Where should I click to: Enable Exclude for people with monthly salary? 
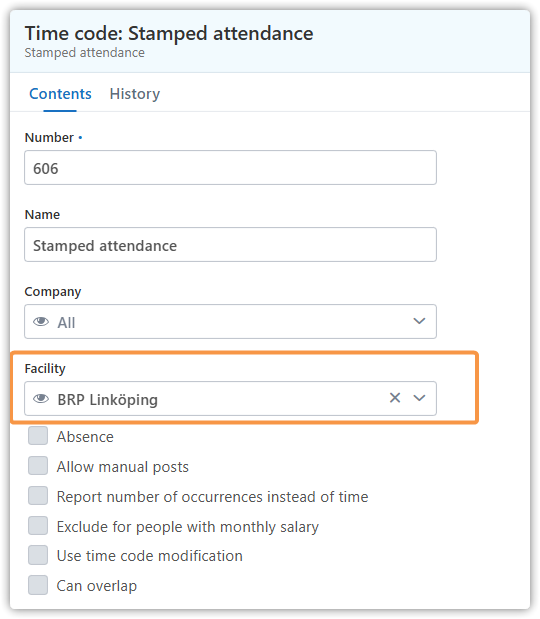[38, 525]
